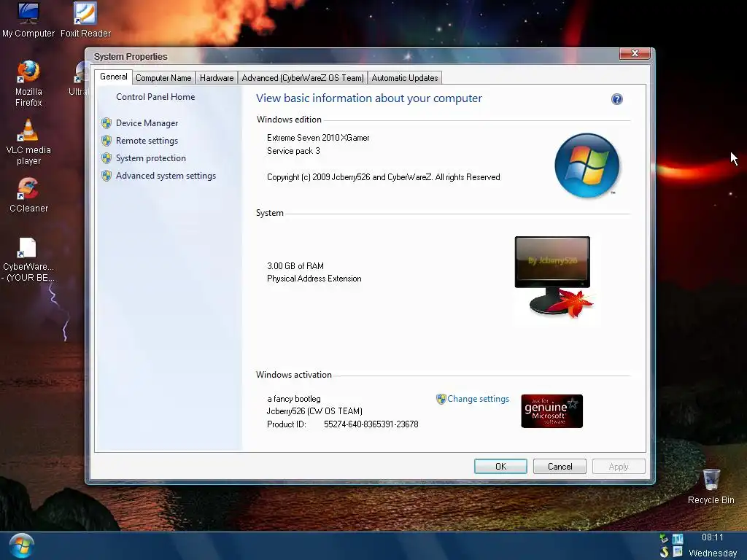Click the shield icon beside Device Manager

click(x=107, y=123)
